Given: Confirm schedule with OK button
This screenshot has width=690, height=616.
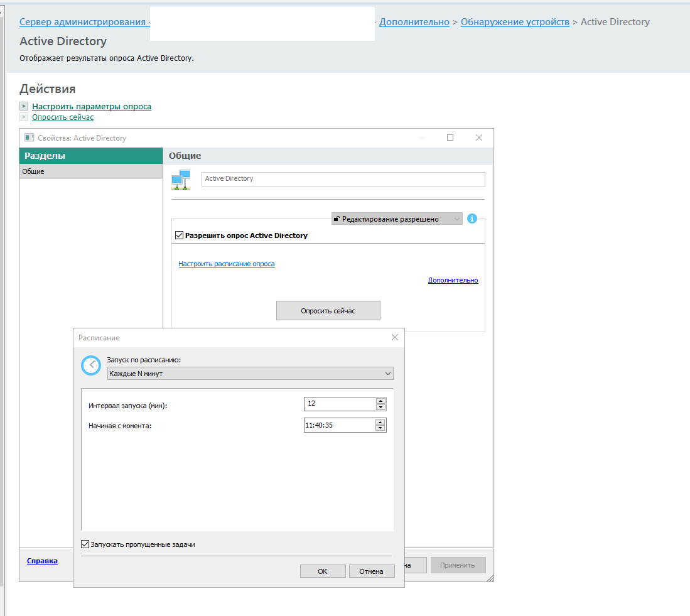Looking at the screenshot, I should 323,571.
